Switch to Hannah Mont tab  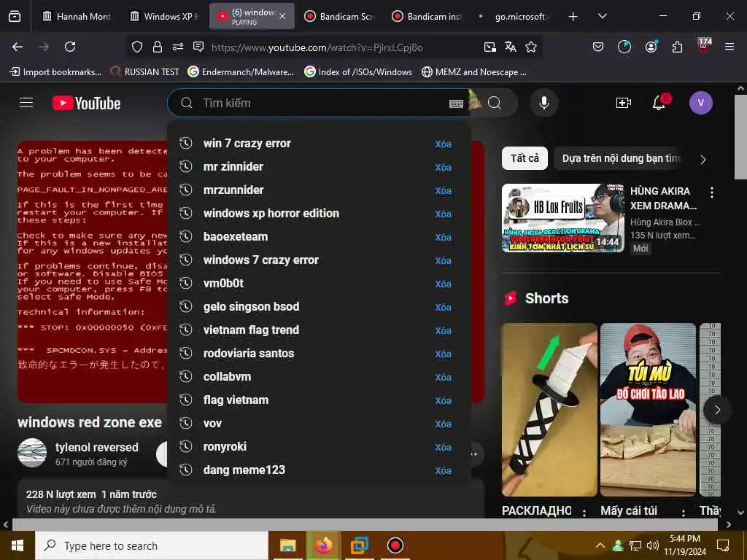(77, 17)
